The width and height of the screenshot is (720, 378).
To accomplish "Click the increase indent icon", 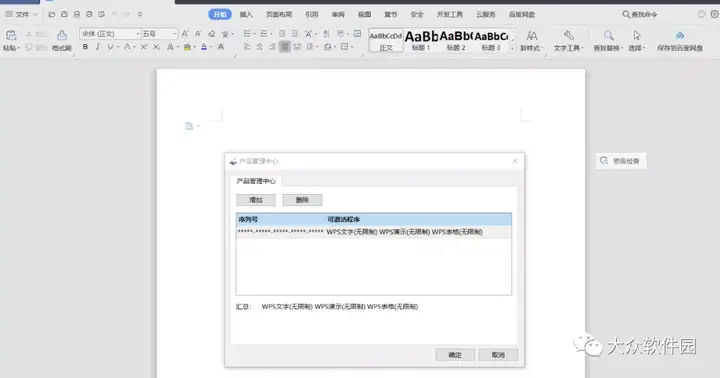I will (295, 34).
